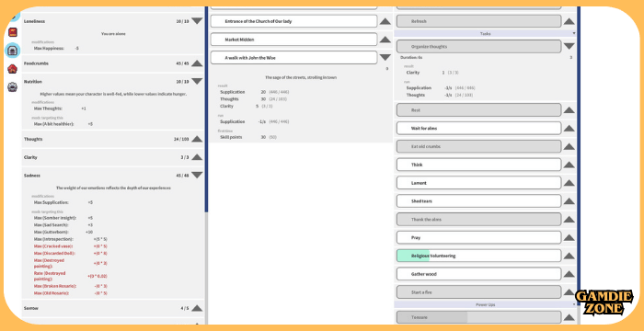644x331 pixels.
Task: Go to Entrance of the Church of Our Lady
Action: click(x=293, y=21)
